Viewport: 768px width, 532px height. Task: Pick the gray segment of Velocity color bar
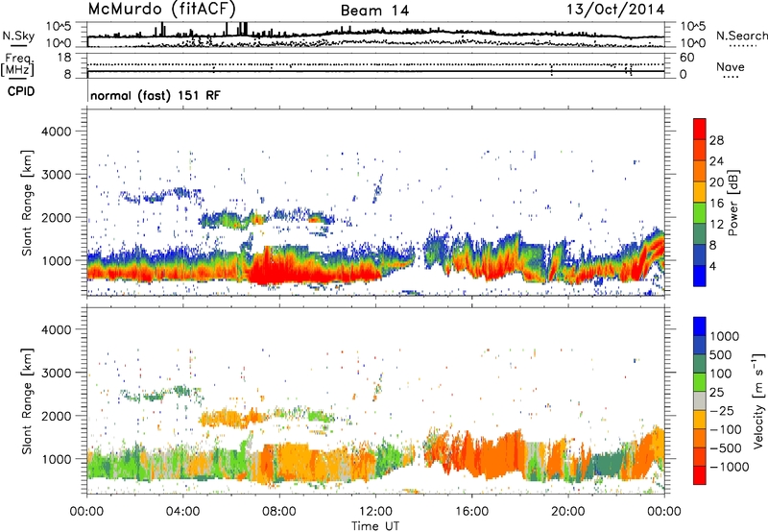click(x=700, y=400)
